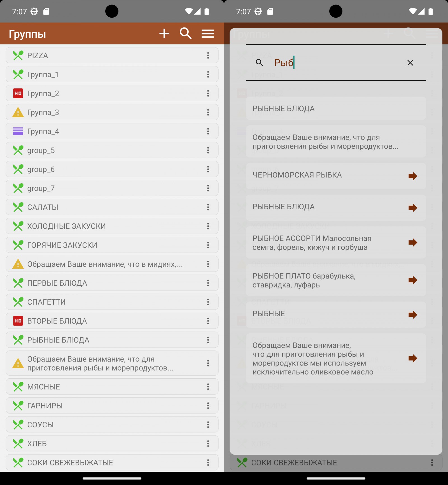Tap the arrow for РЫБНОЕ АССОРТИ result
The height and width of the screenshot is (485, 448).
(412, 242)
